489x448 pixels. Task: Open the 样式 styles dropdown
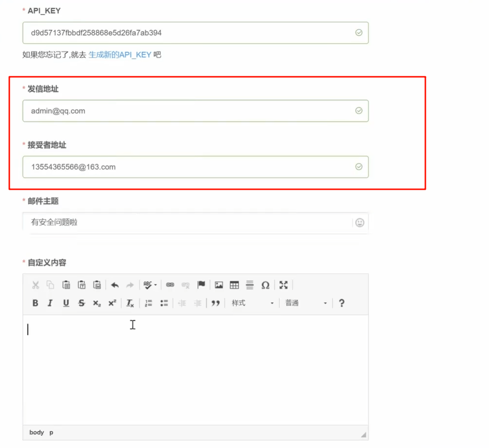tap(252, 303)
